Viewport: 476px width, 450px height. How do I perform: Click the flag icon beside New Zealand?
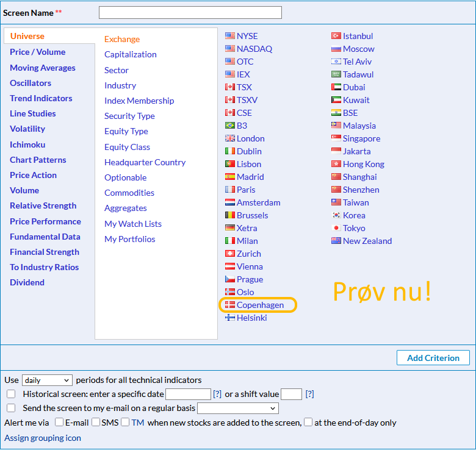tap(336, 241)
